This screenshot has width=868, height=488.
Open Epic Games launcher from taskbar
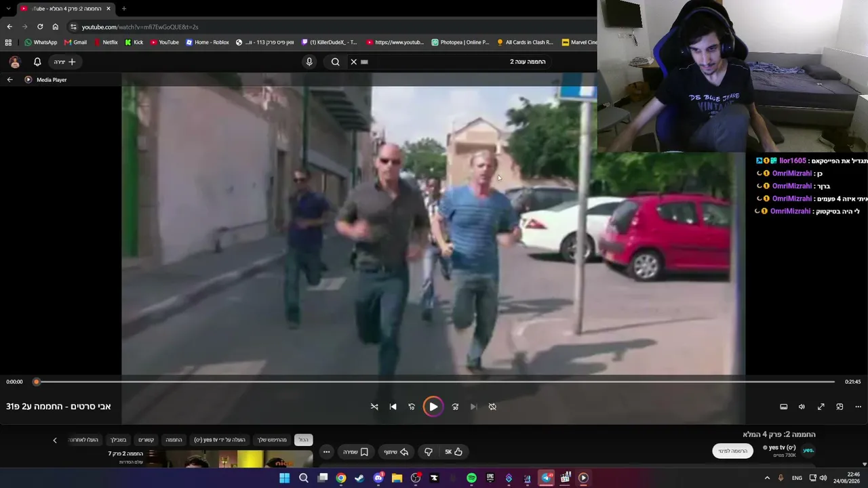(x=490, y=478)
